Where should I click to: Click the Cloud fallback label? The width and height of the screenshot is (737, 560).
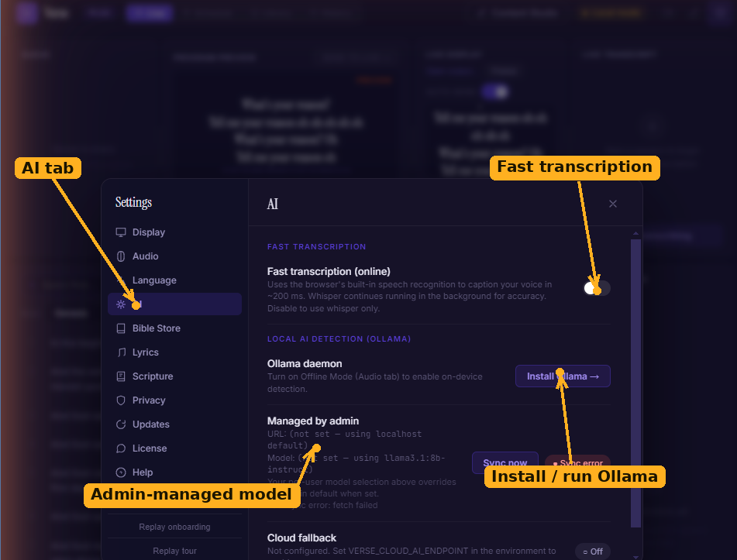click(301, 538)
